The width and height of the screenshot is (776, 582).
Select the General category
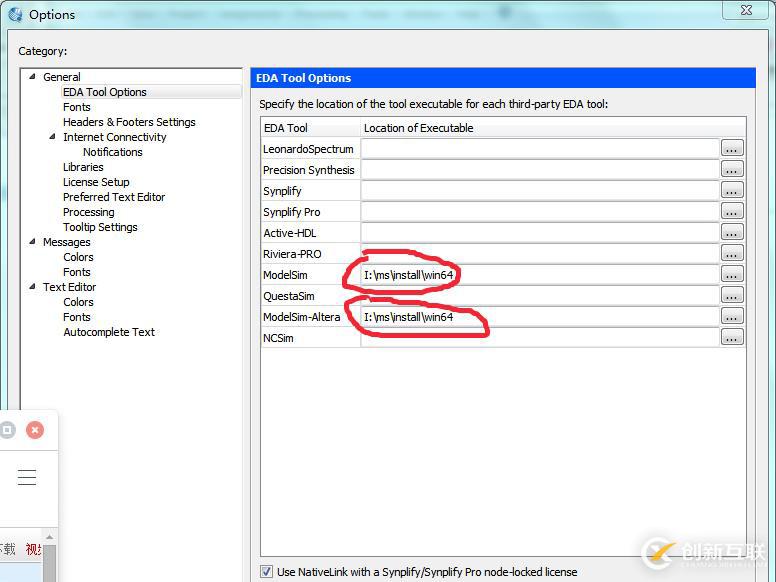tap(61, 77)
